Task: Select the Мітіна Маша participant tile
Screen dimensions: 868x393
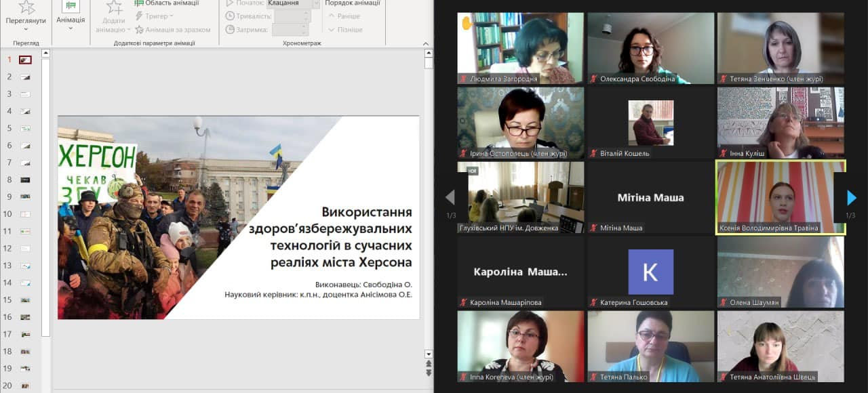Action: click(651, 197)
